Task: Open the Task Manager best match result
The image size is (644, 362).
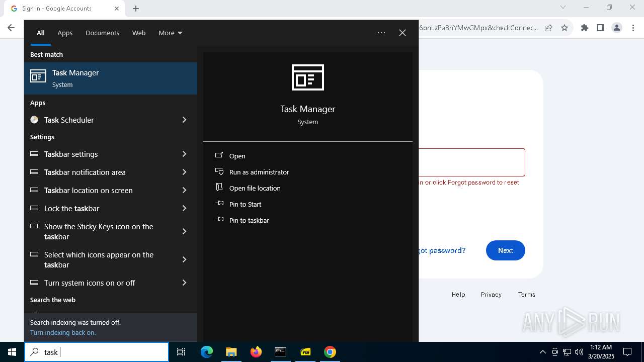Action: click(111, 78)
